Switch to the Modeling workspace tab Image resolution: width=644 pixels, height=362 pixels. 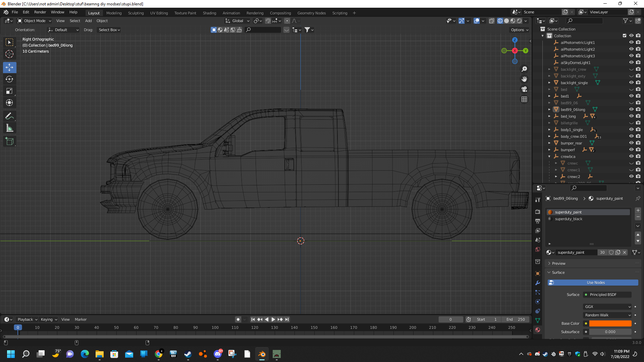tap(114, 13)
